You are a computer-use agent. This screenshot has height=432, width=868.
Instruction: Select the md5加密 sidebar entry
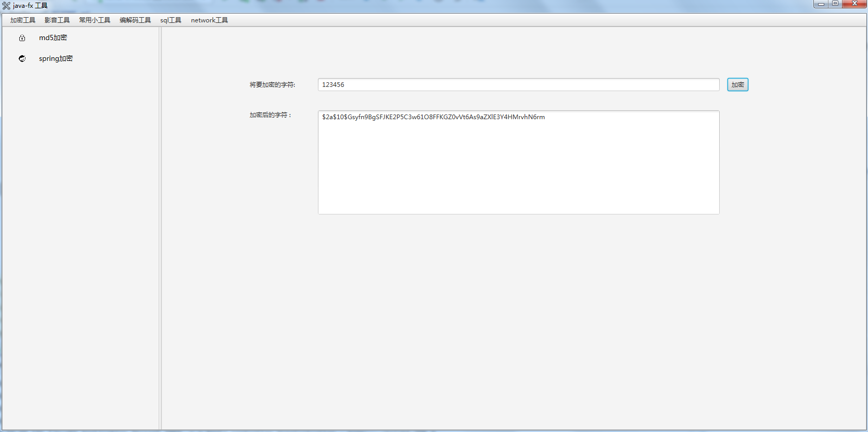53,38
